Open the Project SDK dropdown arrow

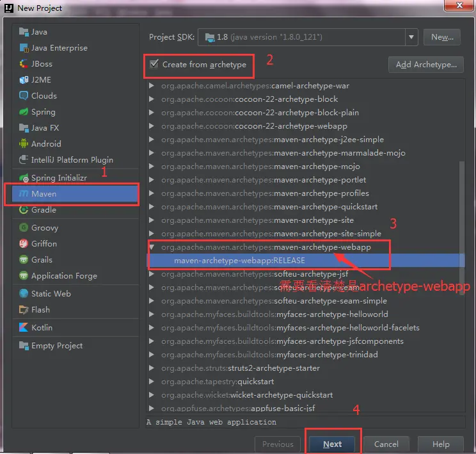411,37
